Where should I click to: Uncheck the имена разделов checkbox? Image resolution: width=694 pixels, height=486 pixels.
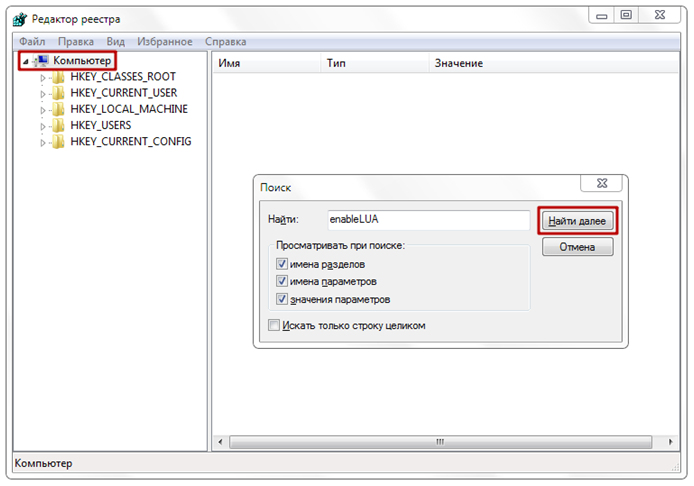point(282,264)
